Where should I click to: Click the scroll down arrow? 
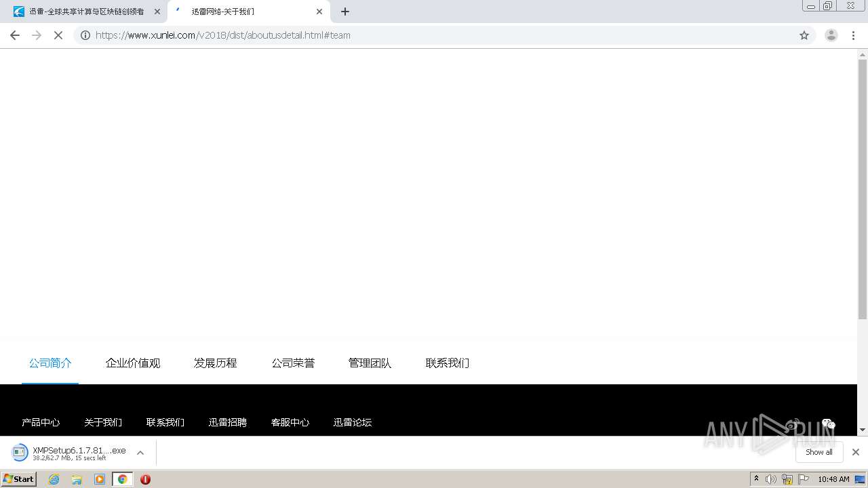pos(863,430)
